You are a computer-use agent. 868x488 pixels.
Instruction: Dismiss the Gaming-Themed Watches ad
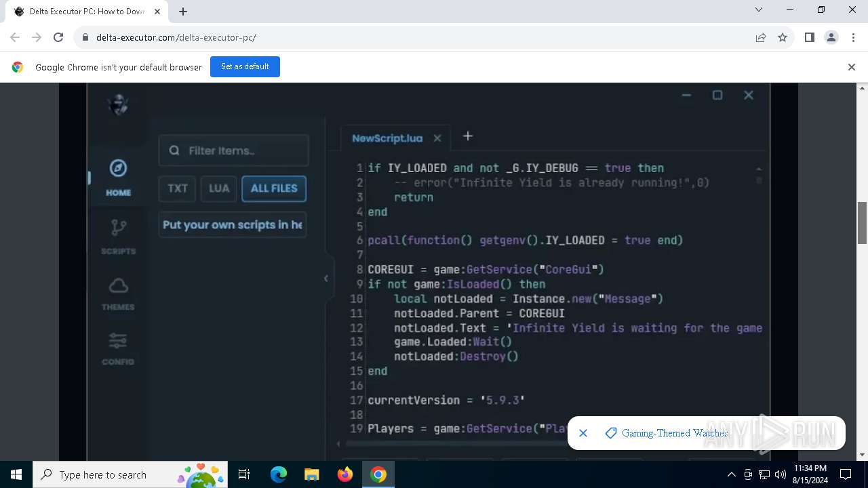click(x=583, y=433)
